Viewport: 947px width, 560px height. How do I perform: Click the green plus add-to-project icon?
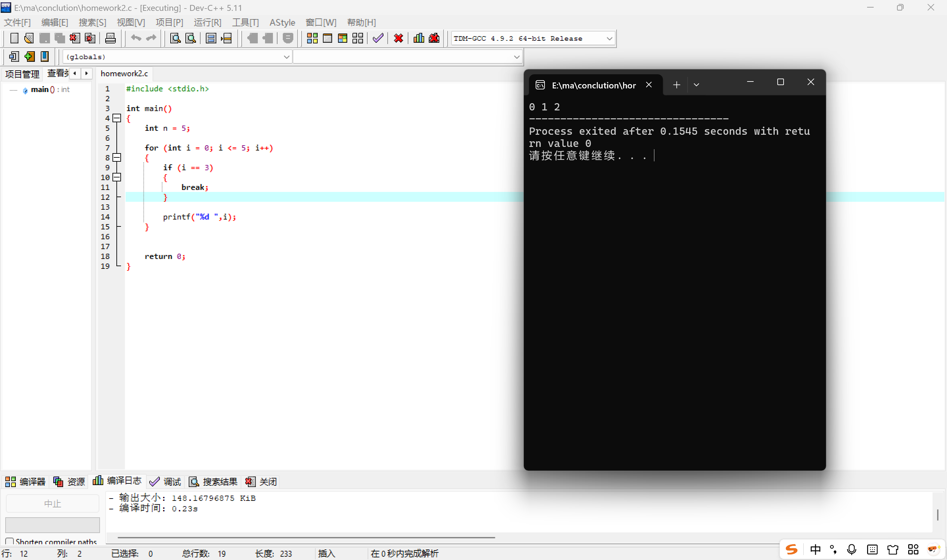click(29, 57)
